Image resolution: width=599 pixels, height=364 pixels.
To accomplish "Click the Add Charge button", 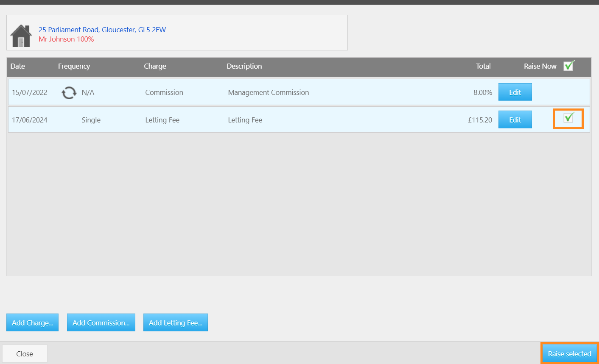I will click(32, 322).
